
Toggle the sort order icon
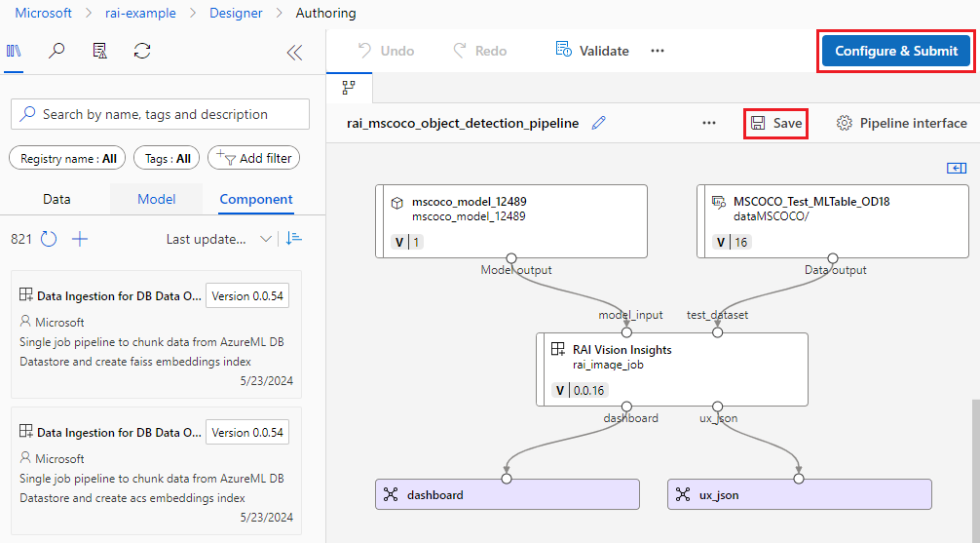point(294,239)
